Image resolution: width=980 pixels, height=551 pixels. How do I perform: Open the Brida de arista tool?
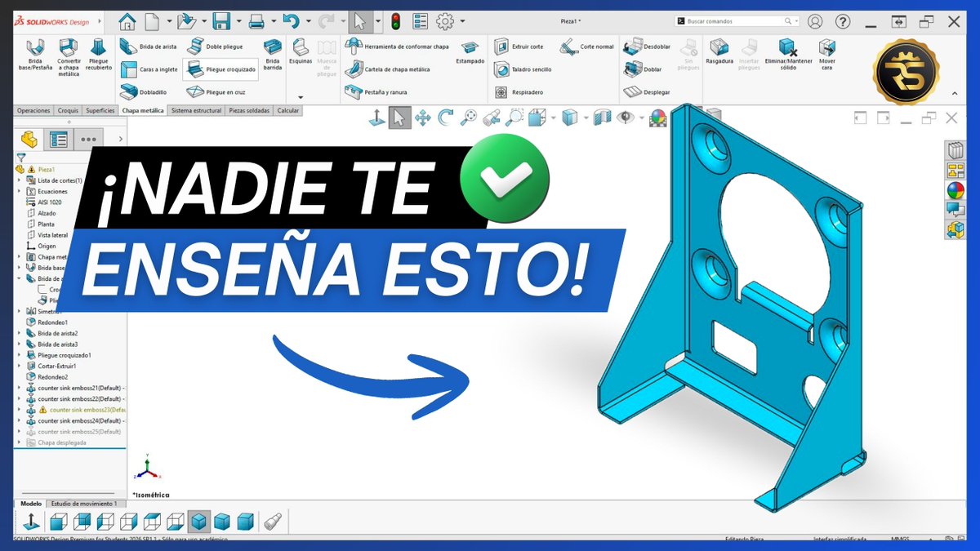coord(159,47)
